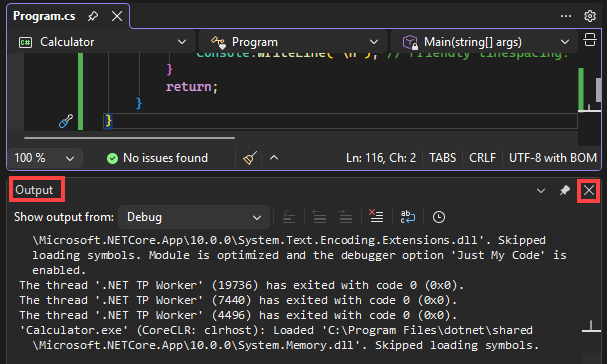Click the CRLF line ending setting
The image size is (607, 364).
(x=482, y=158)
